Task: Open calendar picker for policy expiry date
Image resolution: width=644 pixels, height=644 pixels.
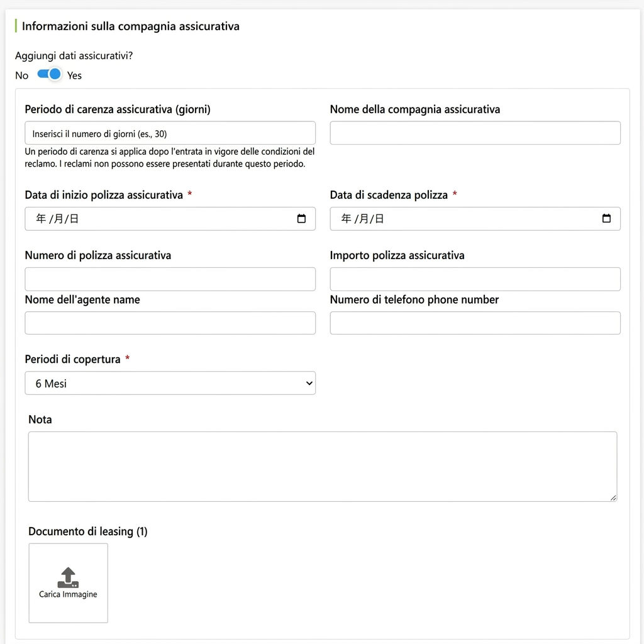Action: pos(606,218)
